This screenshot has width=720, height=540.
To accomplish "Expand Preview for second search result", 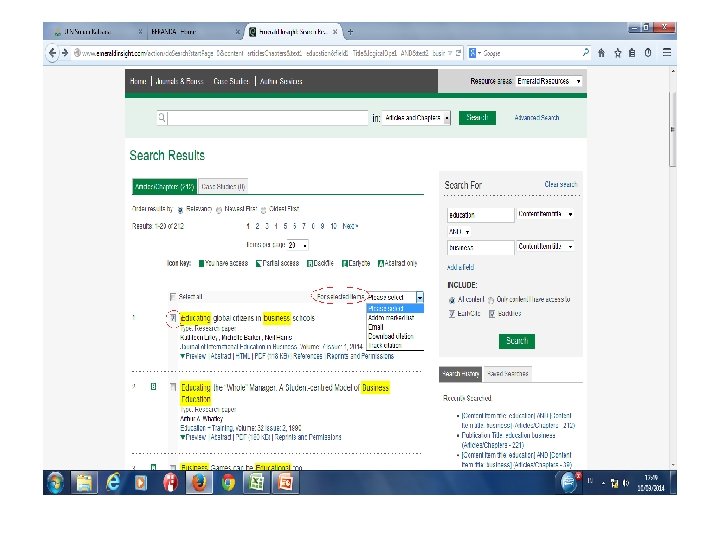I will 192,437.
